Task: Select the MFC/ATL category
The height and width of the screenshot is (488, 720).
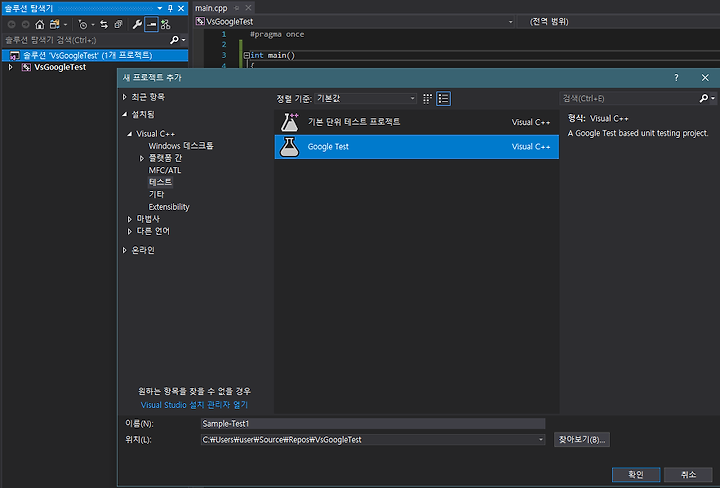Action: (164, 170)
